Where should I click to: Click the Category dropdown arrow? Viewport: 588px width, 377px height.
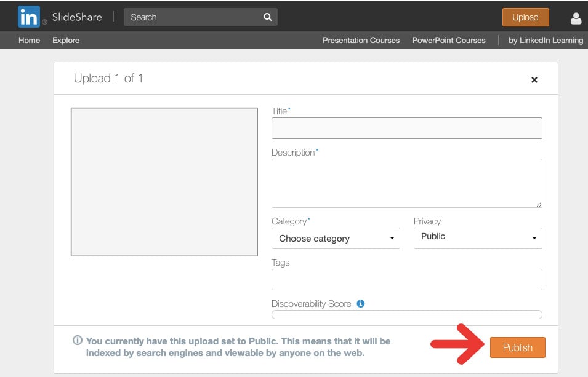pos(392,239)
